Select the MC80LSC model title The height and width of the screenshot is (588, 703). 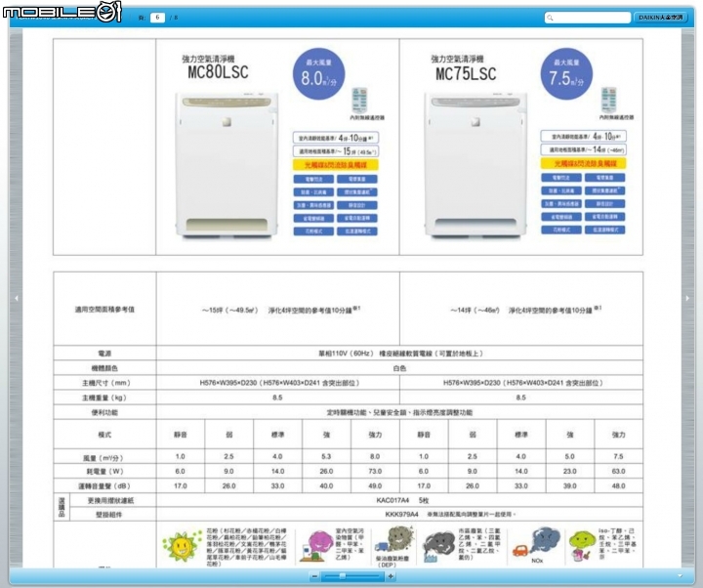(x=218, y=72)
